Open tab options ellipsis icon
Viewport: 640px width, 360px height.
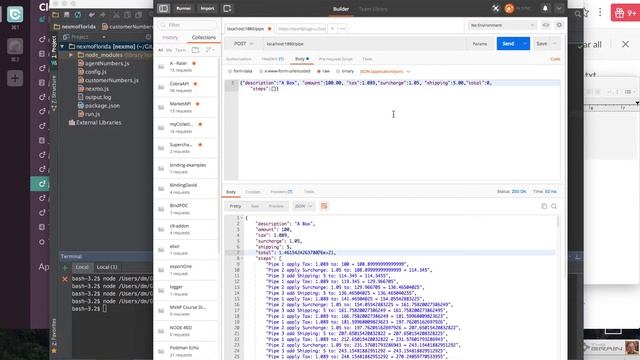point(342,29)
